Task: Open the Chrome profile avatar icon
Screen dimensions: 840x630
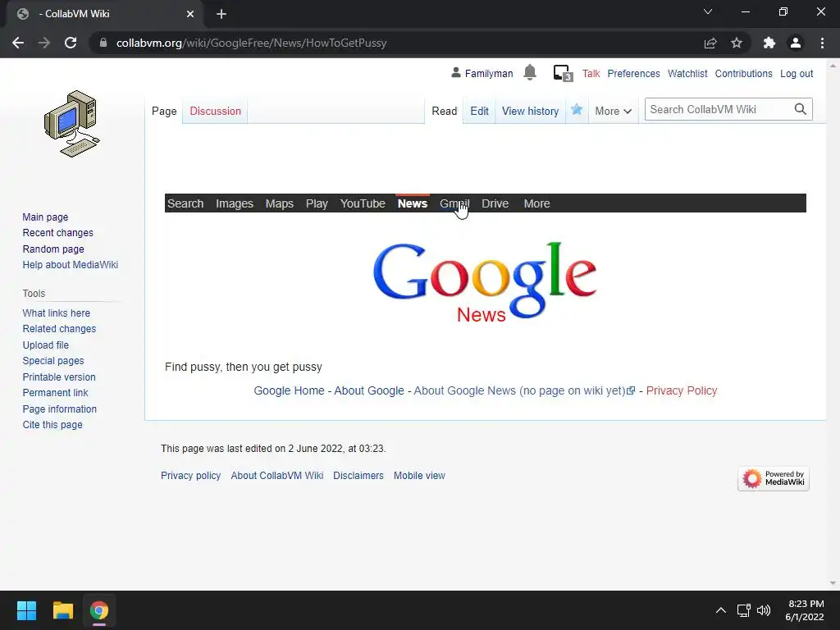Action: pyautogui.click(x=796, y=43)
